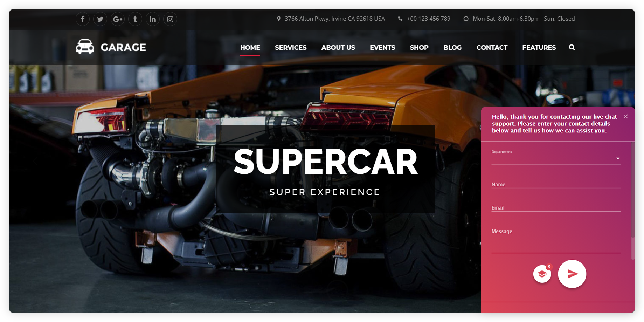Open the Features menu
Image resolution: width=644 pixels, height=322 pixels.
539,47
